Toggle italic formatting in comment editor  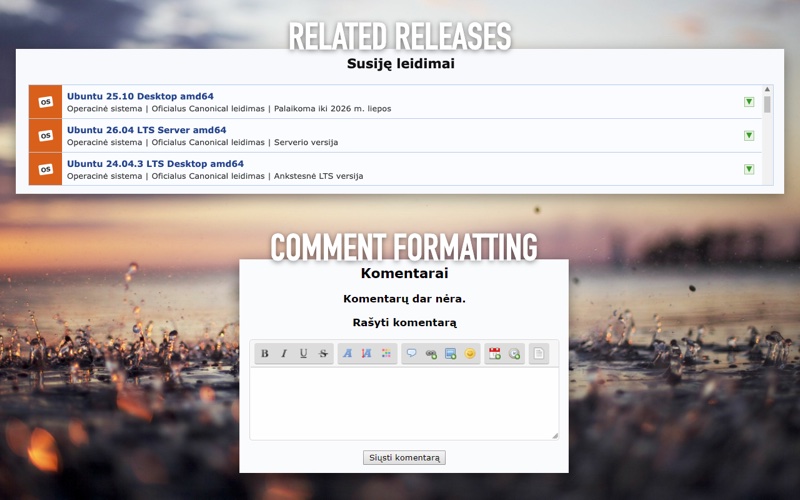[284, 353]
